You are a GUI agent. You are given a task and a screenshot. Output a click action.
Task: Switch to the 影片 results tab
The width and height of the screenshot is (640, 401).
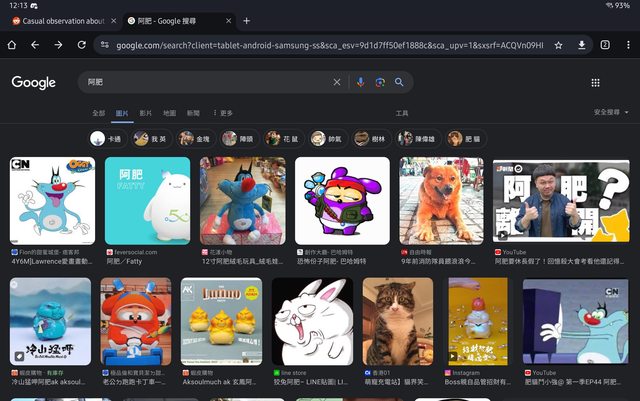(146, 113)
